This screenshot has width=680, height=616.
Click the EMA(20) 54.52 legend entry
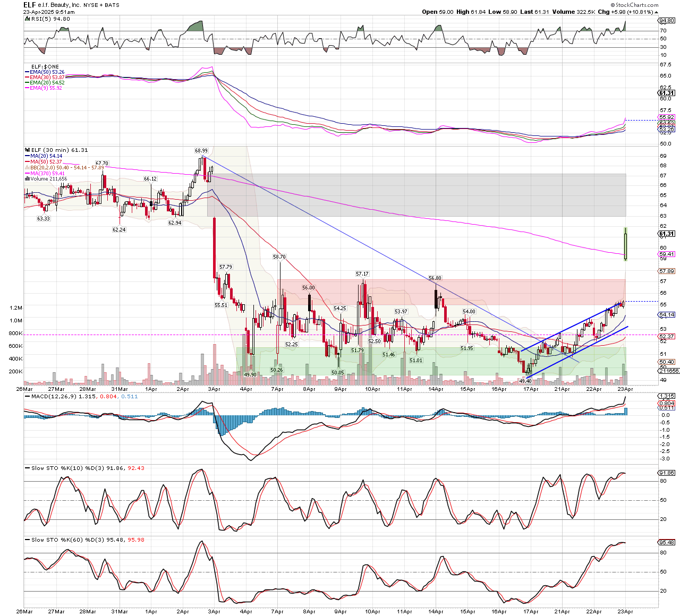click(45, 83)
